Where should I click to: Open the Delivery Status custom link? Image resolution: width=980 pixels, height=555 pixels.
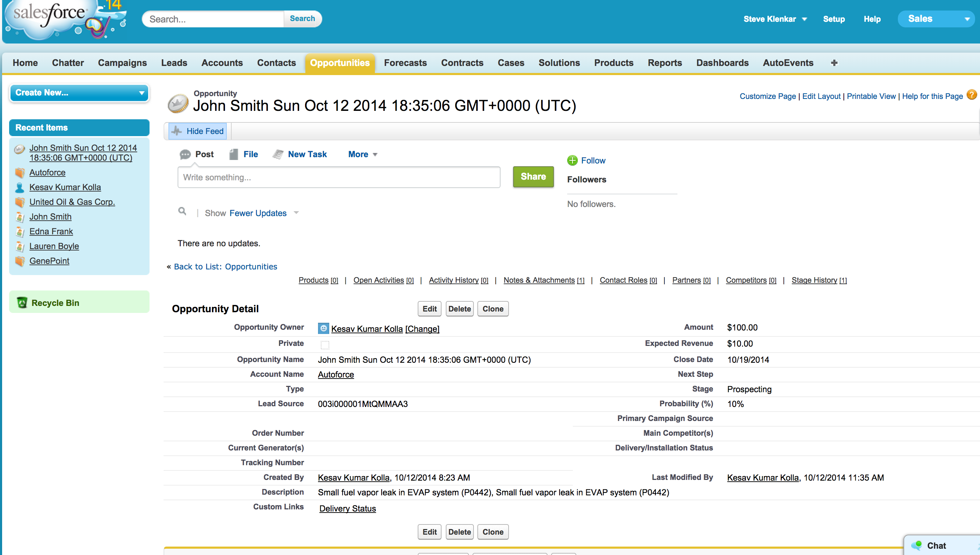click(x=347, y=508)
